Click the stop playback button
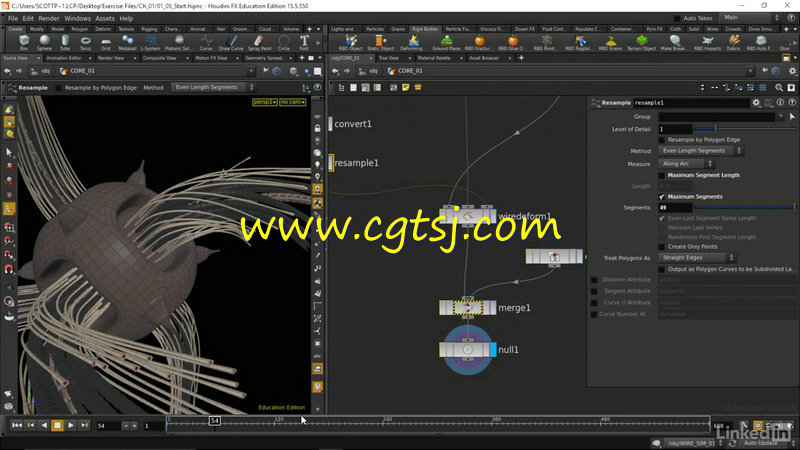 57,425
